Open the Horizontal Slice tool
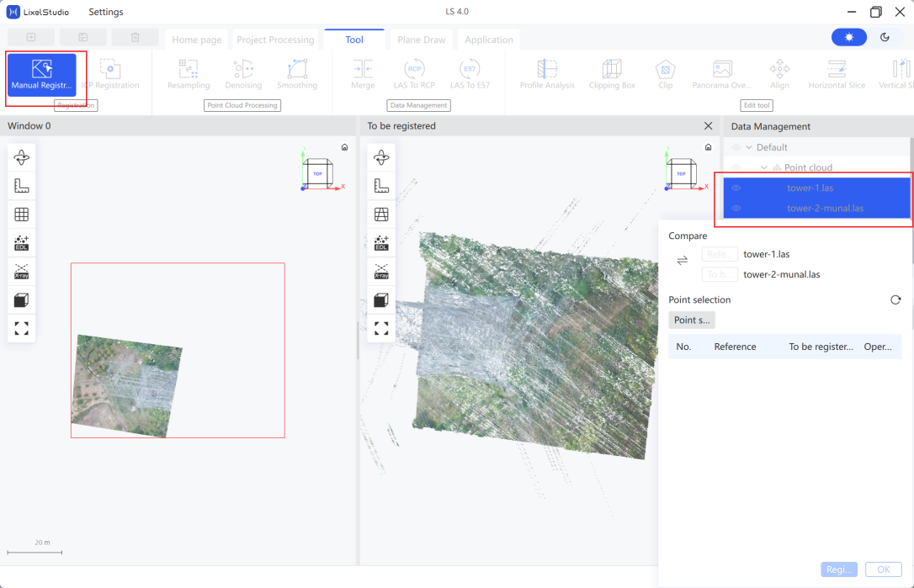This screenshot has width=914, height=588. 837,75
